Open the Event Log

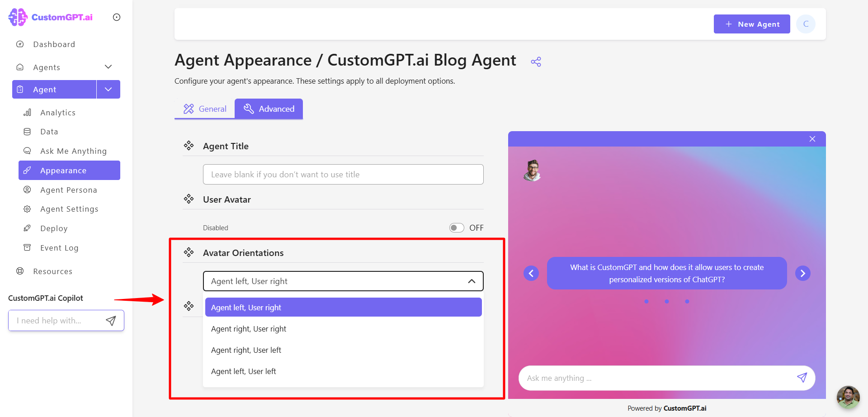tap(59, 248)
